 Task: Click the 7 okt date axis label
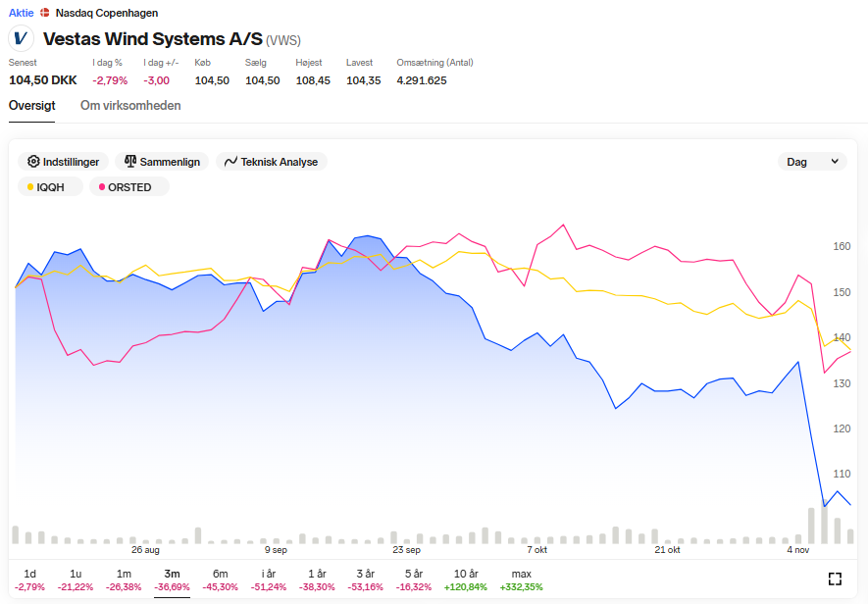536,550
